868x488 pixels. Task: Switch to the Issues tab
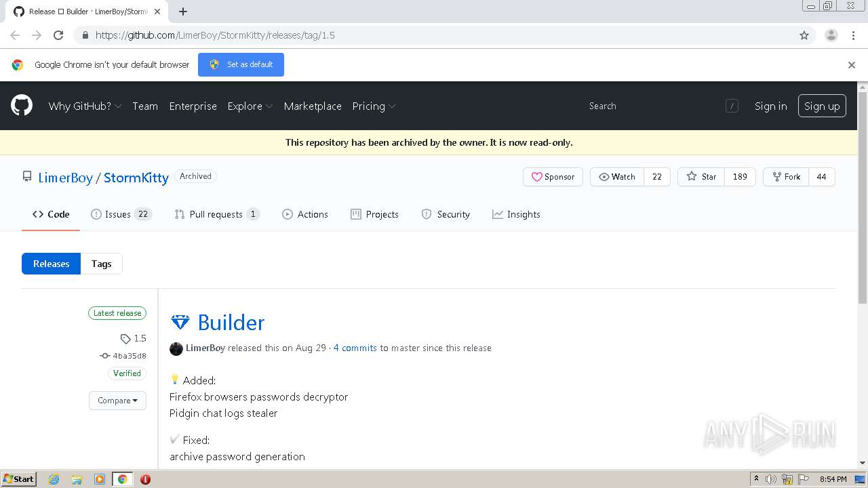pos(121,214)
